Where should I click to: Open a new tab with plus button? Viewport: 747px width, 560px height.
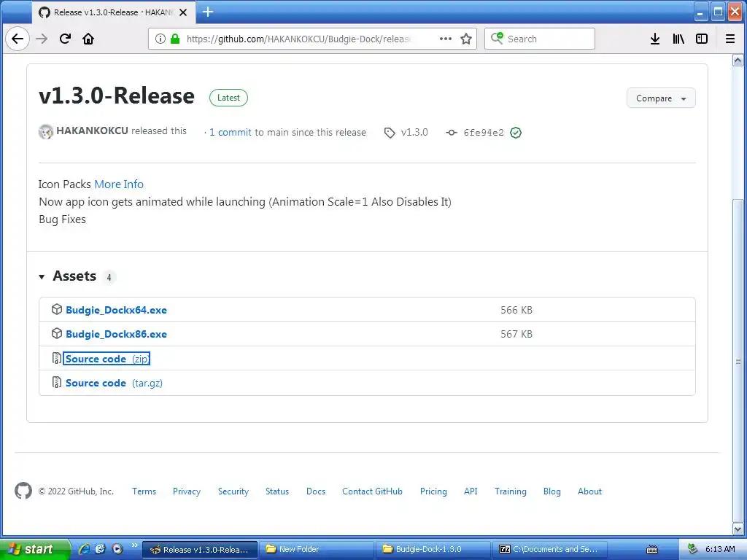pos(208,12)
